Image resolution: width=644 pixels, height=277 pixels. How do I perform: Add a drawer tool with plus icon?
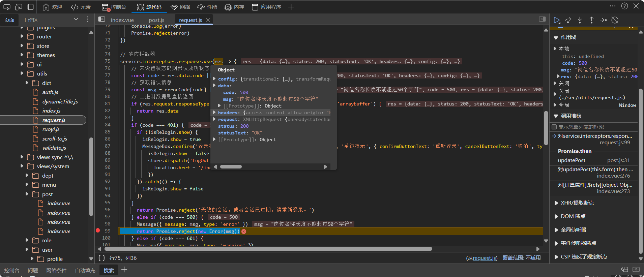coord(124,270)
